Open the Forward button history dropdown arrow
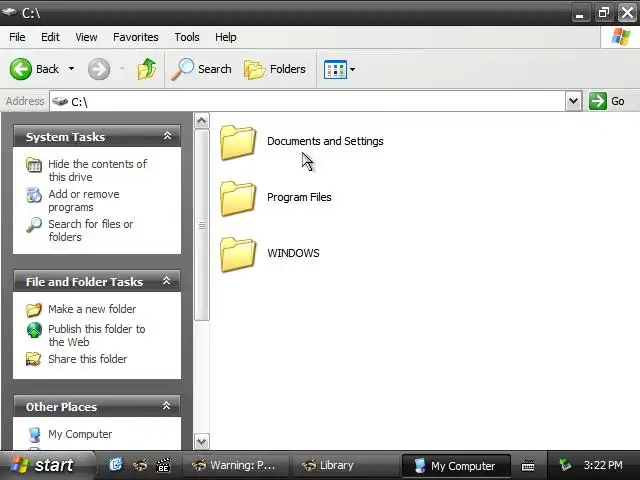The width and height of the screenshot is (640, 480). (x=122, y=69)
